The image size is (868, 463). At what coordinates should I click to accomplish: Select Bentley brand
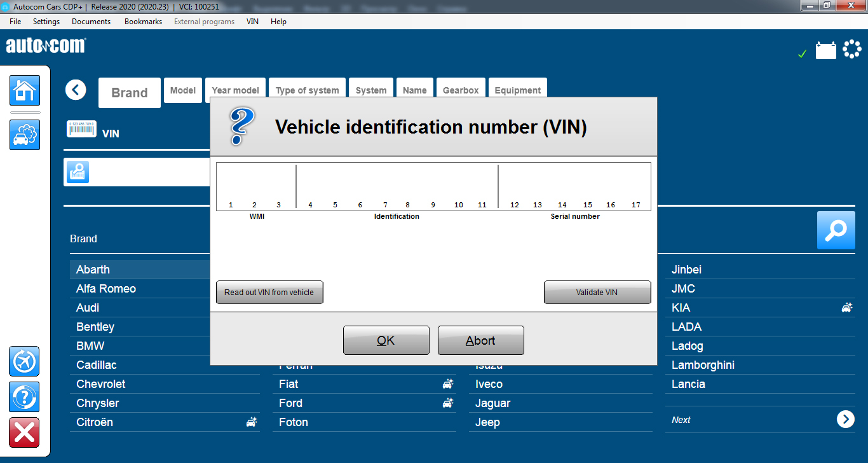click(x=140, y=327)
